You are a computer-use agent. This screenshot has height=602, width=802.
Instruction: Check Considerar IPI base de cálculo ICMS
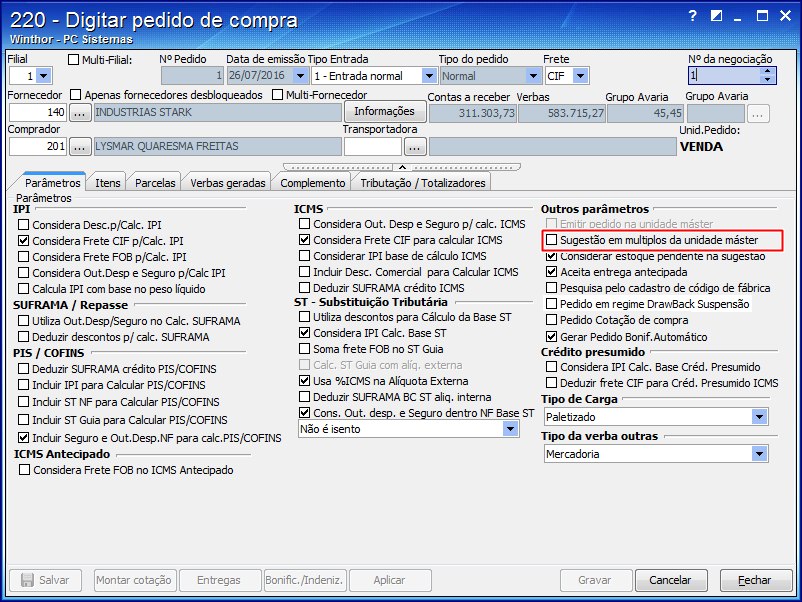point(304,256)
